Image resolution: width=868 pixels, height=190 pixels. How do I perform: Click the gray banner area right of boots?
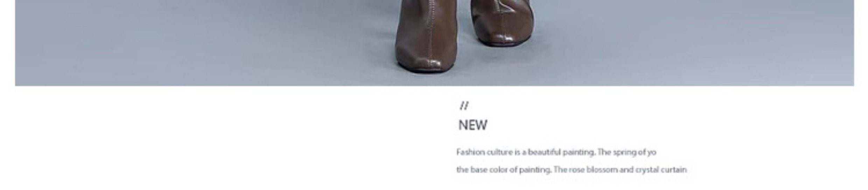click(x=693, y=43)
